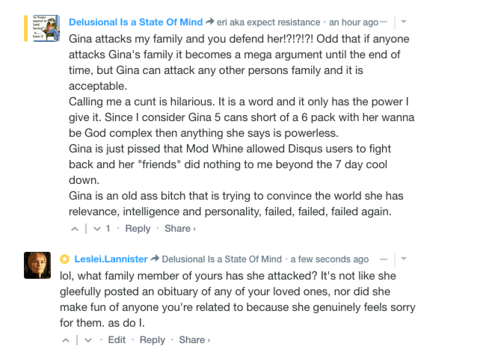Collapse the Delusional Is a State Of Mind comment
The width and height of the screenshot is (480, 364).
384,22
